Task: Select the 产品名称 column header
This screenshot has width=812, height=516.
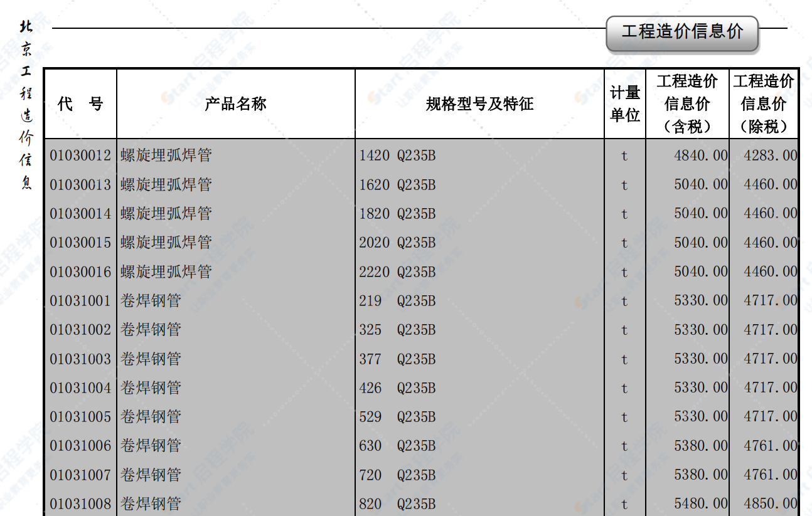Action: click(236, 104)
